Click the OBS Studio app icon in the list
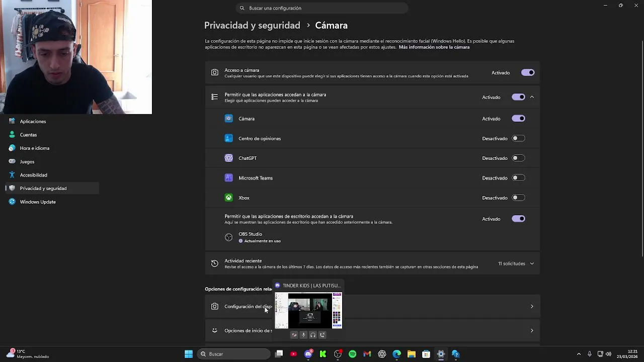The width and height of the screenshot is (644, 362). click(229, 237)
